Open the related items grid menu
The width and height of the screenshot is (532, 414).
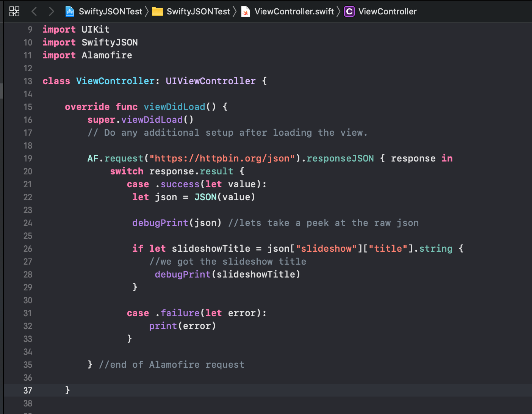pyautogui.click(x=14, y=11)
